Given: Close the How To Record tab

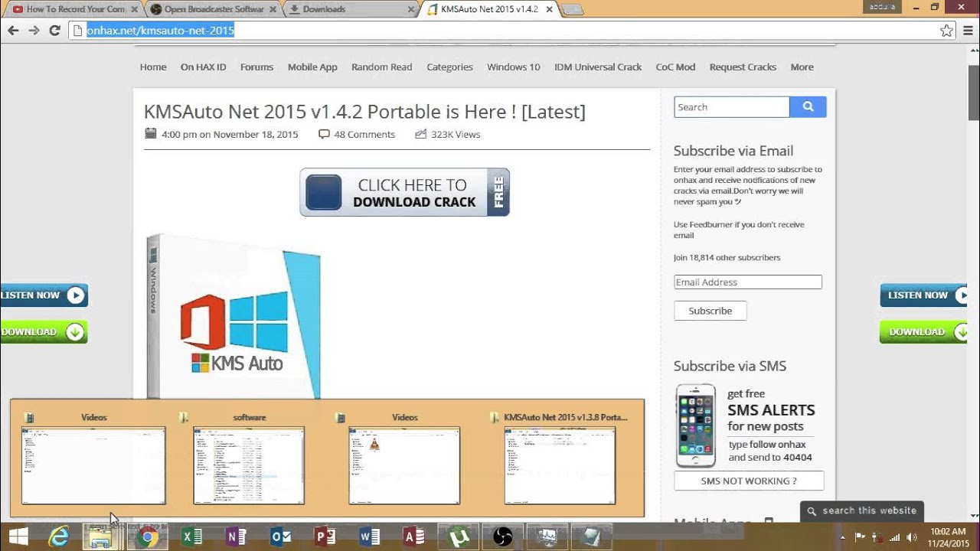Looking at the screenshot, I should [x=133, y=9].
